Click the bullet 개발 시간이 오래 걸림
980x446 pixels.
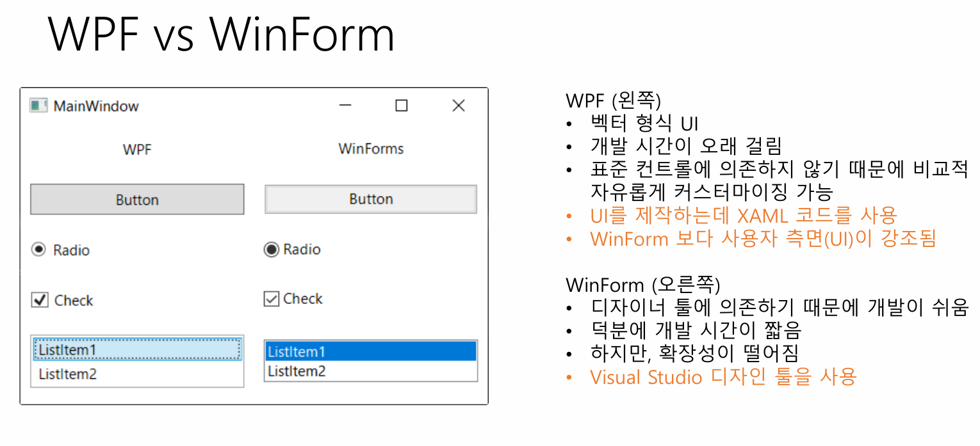[686, 147]
